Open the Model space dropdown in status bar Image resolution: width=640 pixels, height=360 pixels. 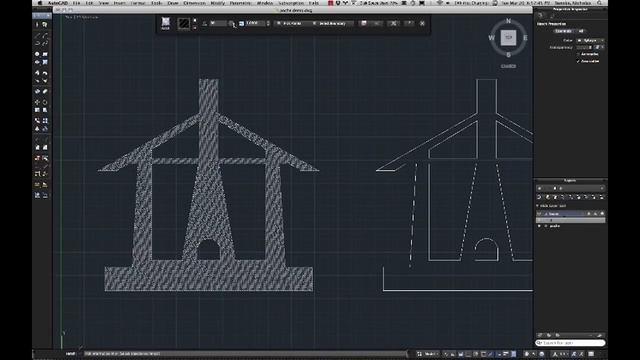(x=430, y=354)
